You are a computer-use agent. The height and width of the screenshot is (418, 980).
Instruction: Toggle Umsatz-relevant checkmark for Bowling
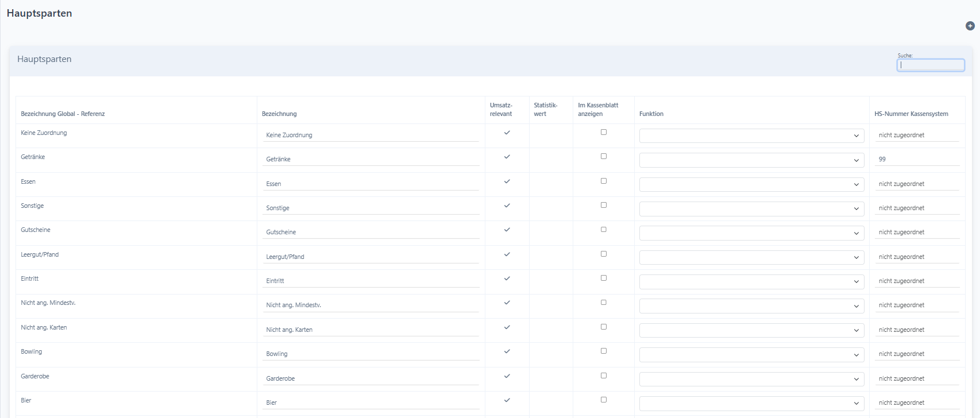coord(507,351)
